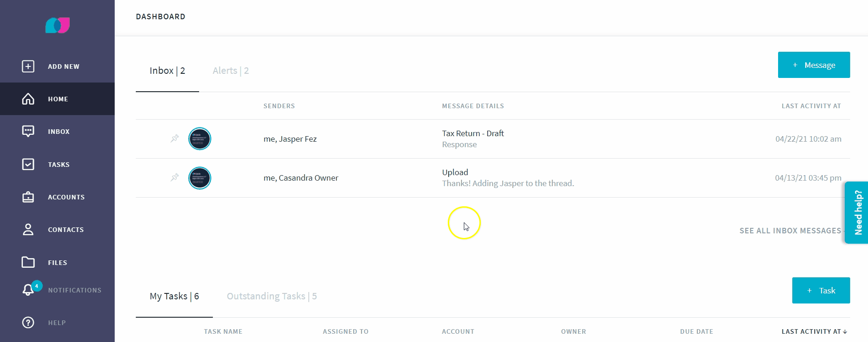This screenshot has height=342, width=868.
Task: Click the + Message button
Action: [814, 65]
